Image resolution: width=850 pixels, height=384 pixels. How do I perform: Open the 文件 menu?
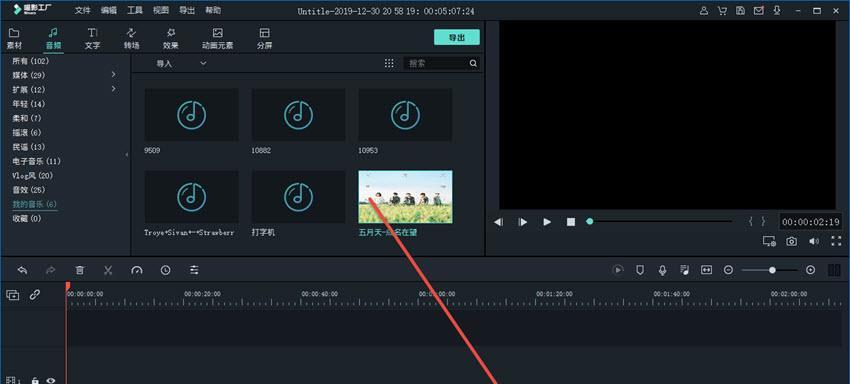(x=82, y=10)
